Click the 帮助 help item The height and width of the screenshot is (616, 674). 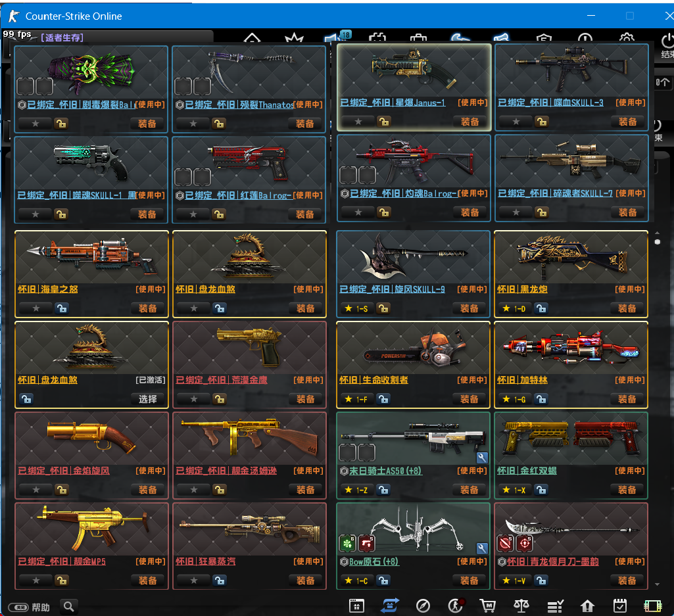(41, 607)
